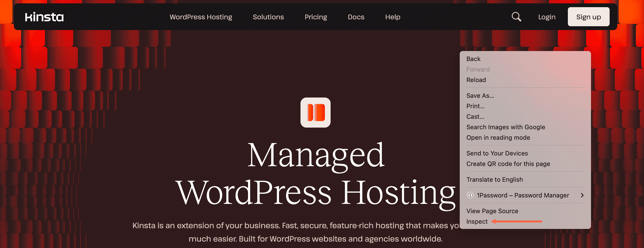Choose Reload in the context menu
Viewport: 644px width, 248px height.
(x=476, y=80)
